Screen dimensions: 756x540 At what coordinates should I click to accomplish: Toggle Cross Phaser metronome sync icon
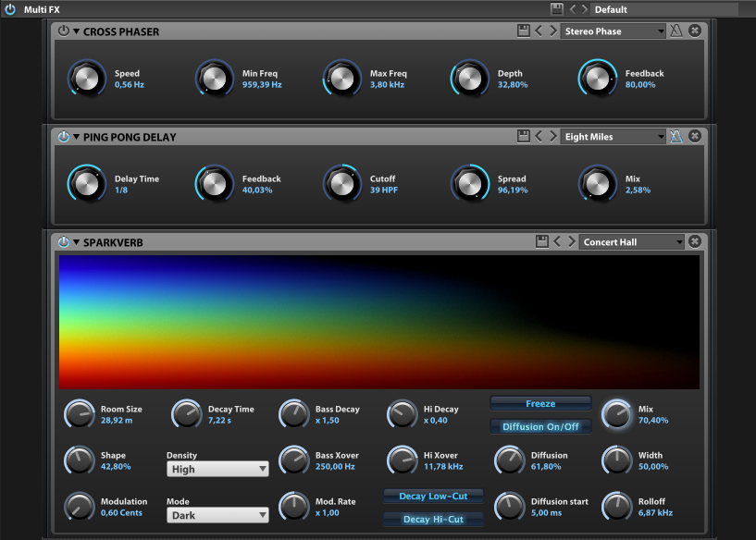pyautogui.click(x=676, y=31)
